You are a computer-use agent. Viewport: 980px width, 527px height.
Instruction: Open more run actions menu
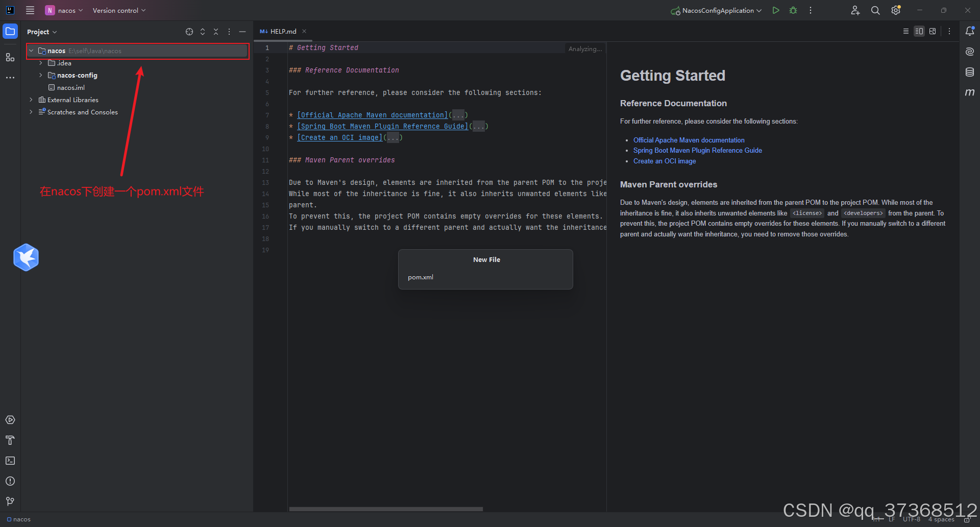pos(811,10)
